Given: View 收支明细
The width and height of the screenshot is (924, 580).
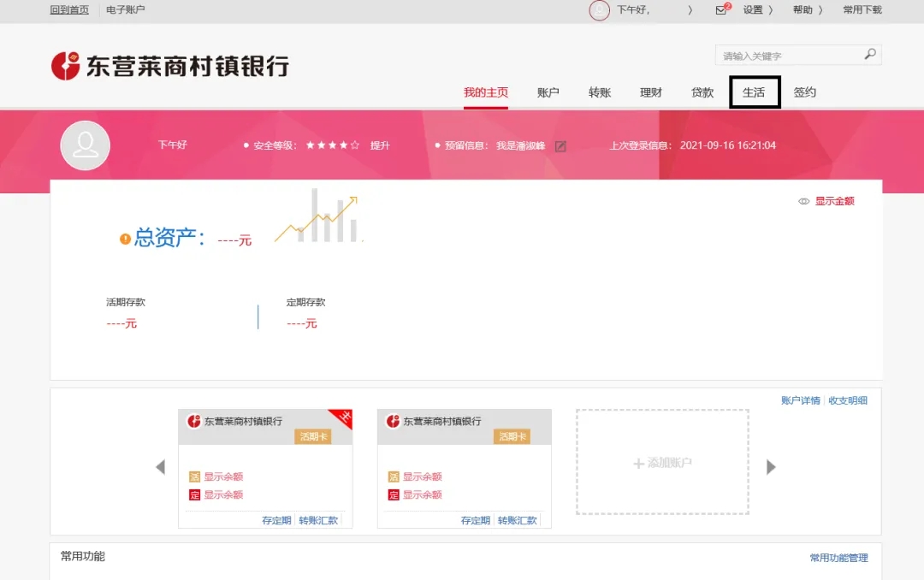Looking at the screenshot, I should pos(848,401).
